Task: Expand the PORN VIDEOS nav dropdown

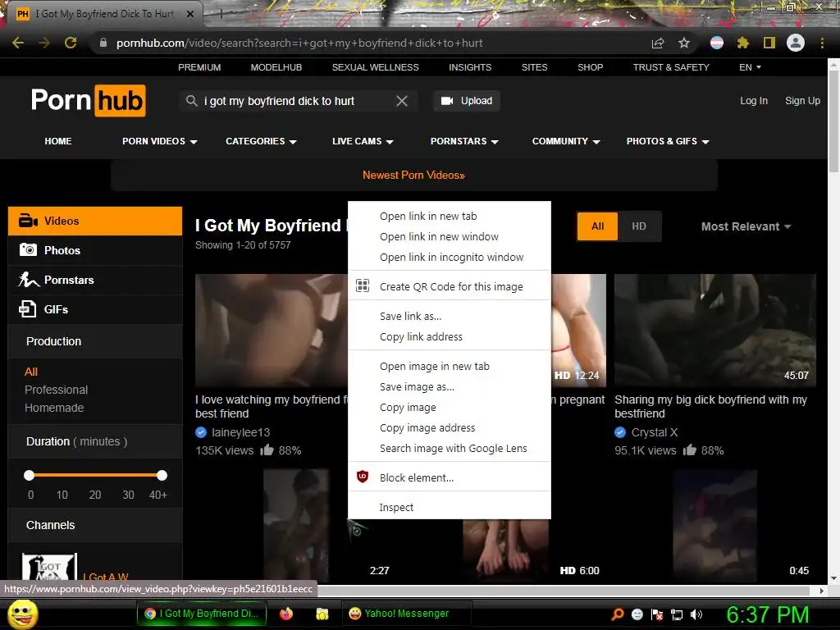Action: point(160,141)
